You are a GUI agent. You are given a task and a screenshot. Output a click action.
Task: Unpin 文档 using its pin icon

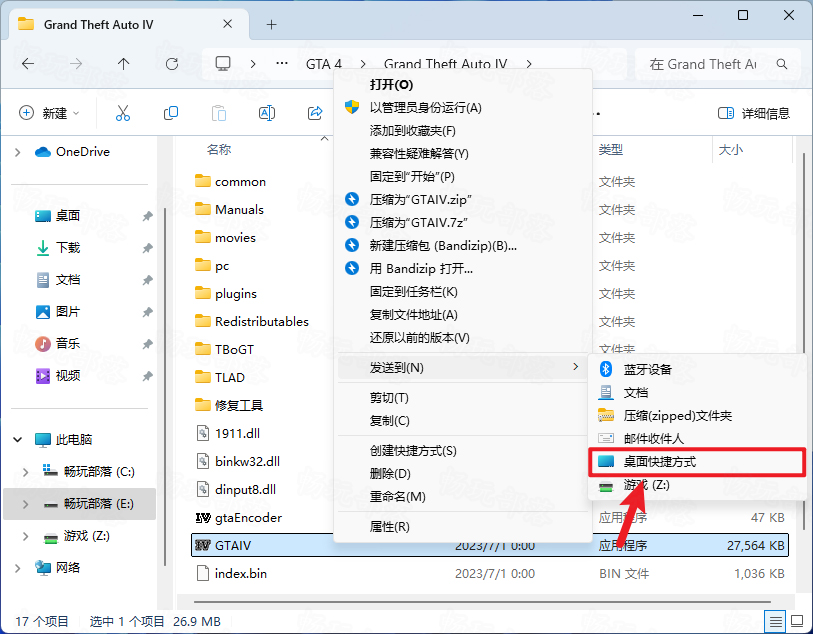coord(148,280)
